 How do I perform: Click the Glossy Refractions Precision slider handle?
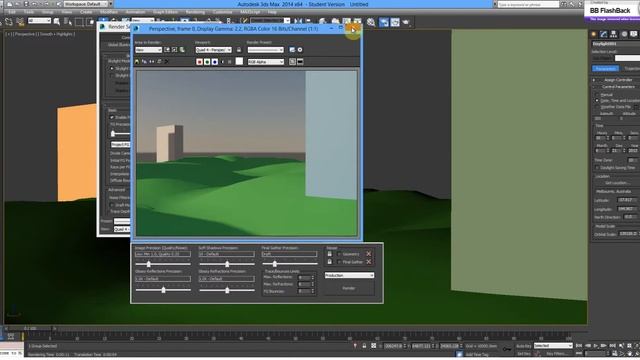(227, 290)
